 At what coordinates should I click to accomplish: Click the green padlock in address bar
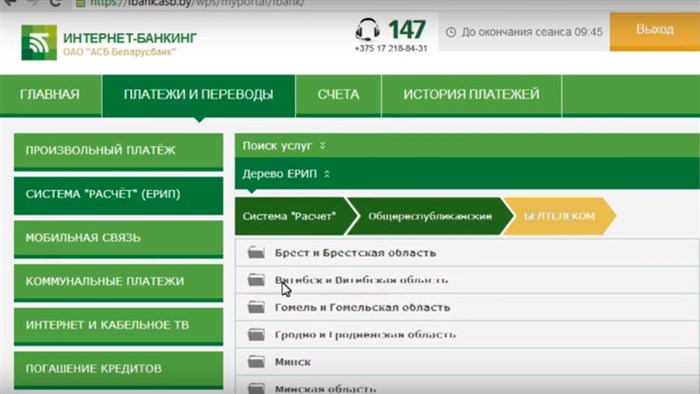(x=81, y=3)
